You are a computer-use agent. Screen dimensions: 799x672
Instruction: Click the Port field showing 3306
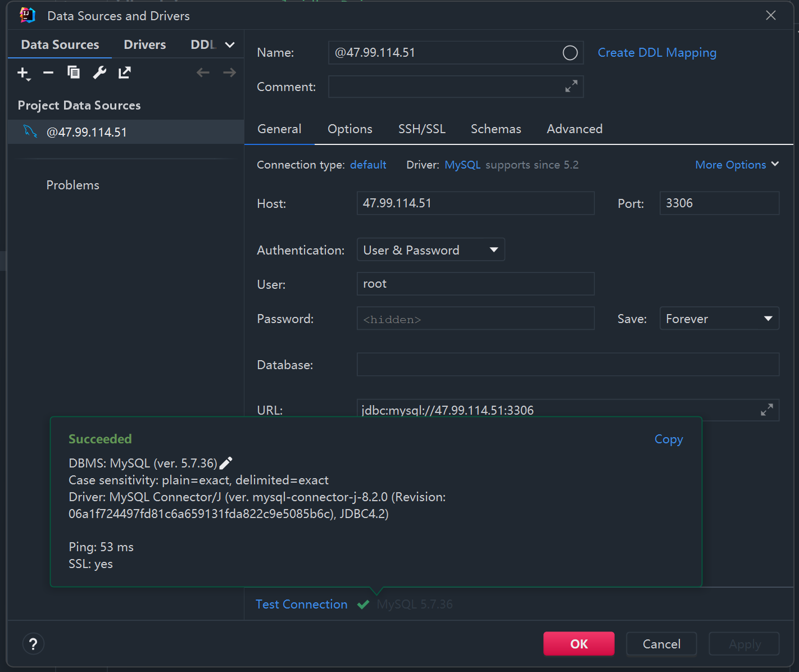[x=719, y=203]
